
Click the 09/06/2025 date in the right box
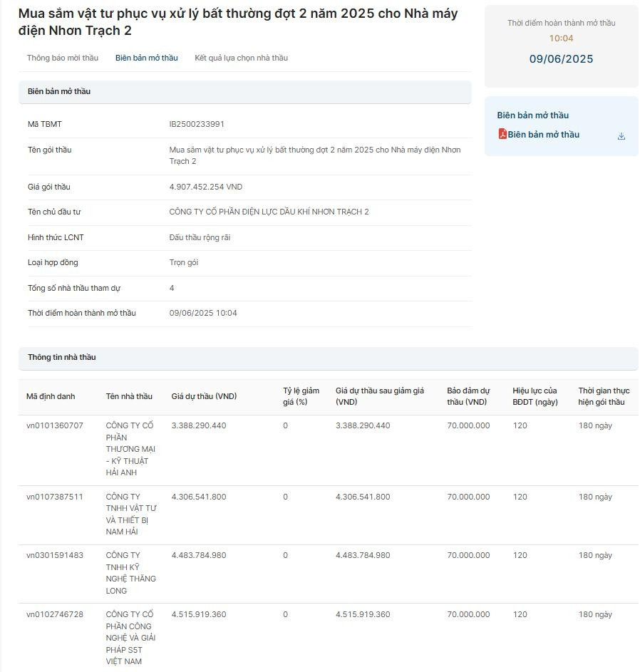tap(561, 59)
